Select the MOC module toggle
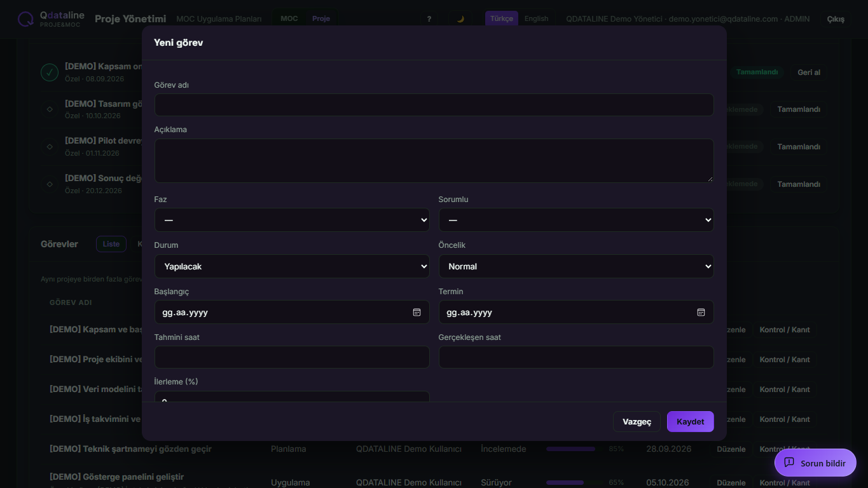The height and width of the screenshot is (488, 868). point(289,18)
